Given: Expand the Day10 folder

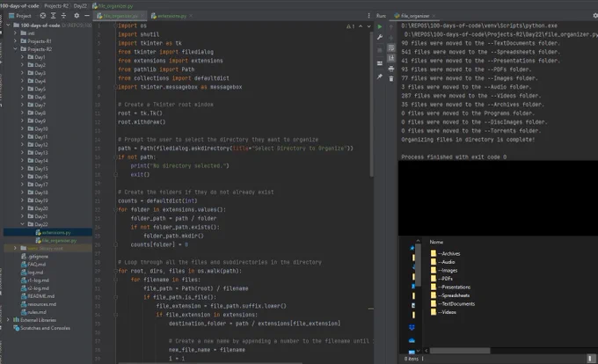Looking at the screenshot, I should click(x=22, y=129).
